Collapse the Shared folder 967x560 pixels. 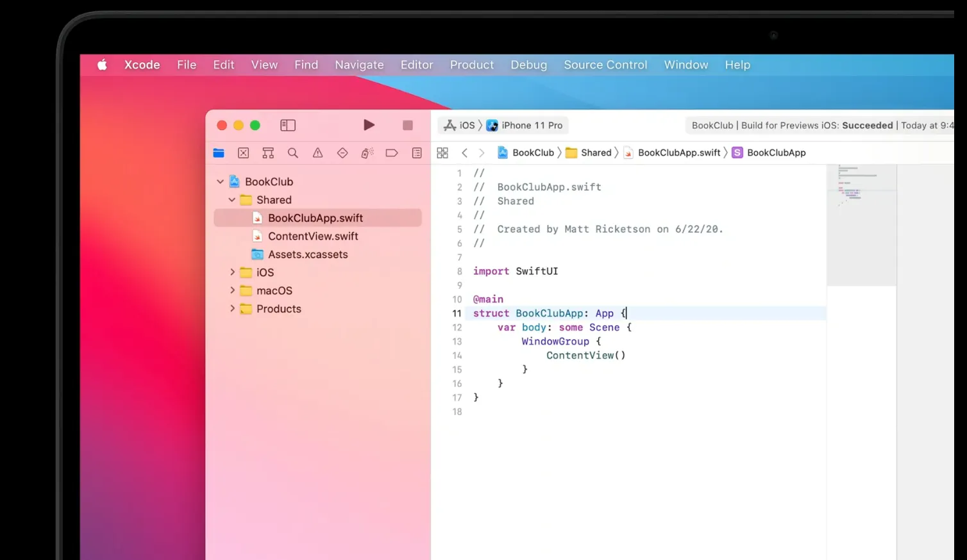click(x=231, y=200)
